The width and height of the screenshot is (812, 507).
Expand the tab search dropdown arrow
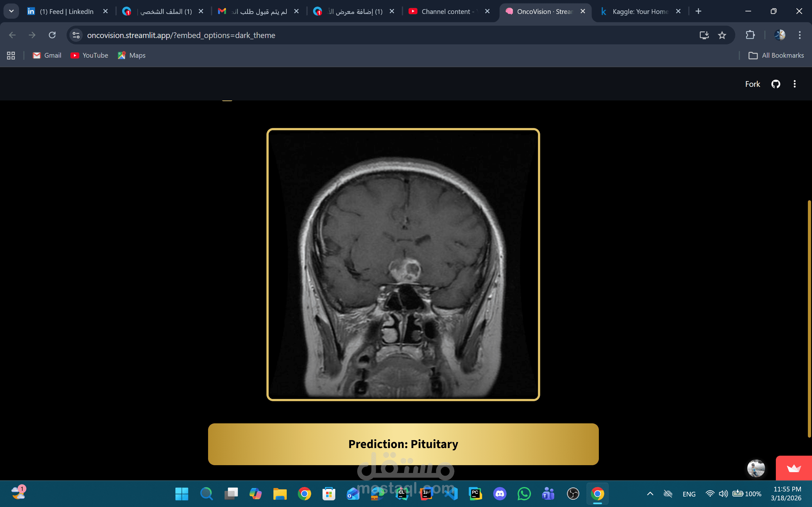(x=11, y=11)
